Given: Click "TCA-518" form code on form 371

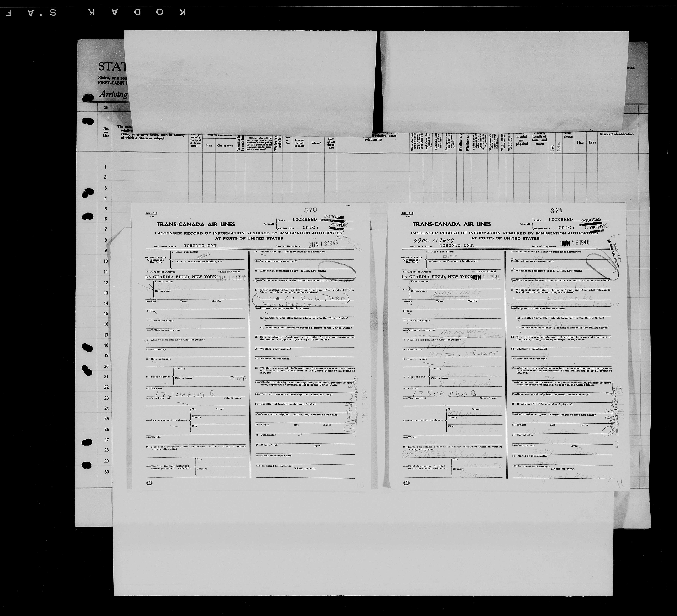Looking at the screenshot, I should (407, 213).
